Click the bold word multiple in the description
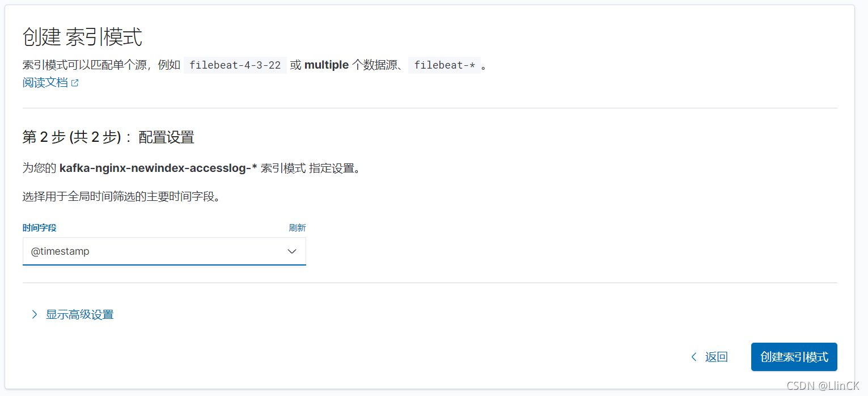This screenshot has width=868, height=396. 327,65
